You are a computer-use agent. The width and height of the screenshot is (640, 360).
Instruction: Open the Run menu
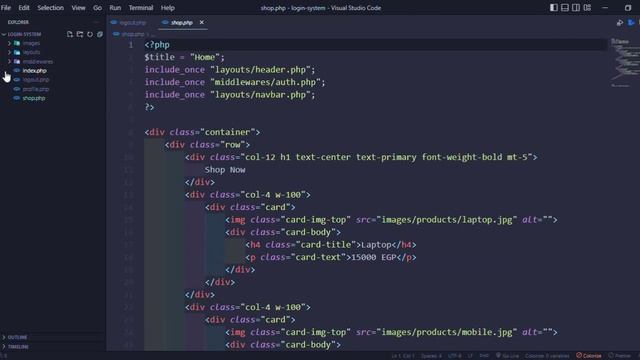[115, 8]
